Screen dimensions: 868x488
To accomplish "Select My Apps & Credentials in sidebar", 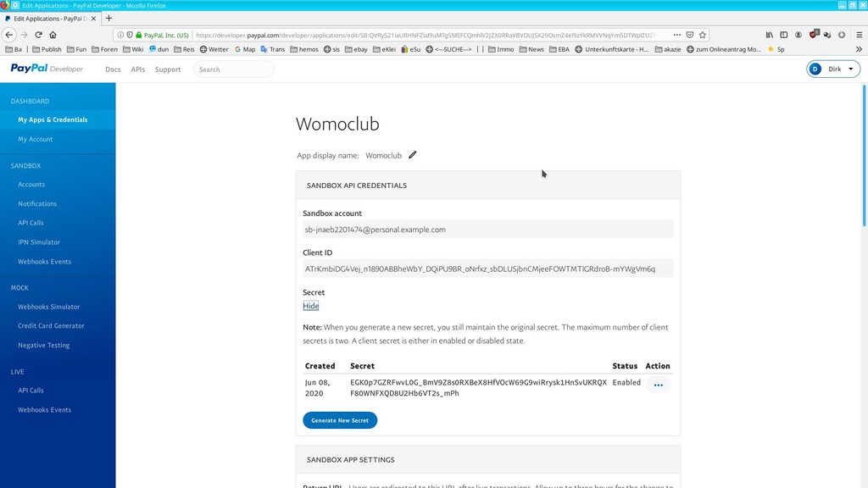I will 58,119.
